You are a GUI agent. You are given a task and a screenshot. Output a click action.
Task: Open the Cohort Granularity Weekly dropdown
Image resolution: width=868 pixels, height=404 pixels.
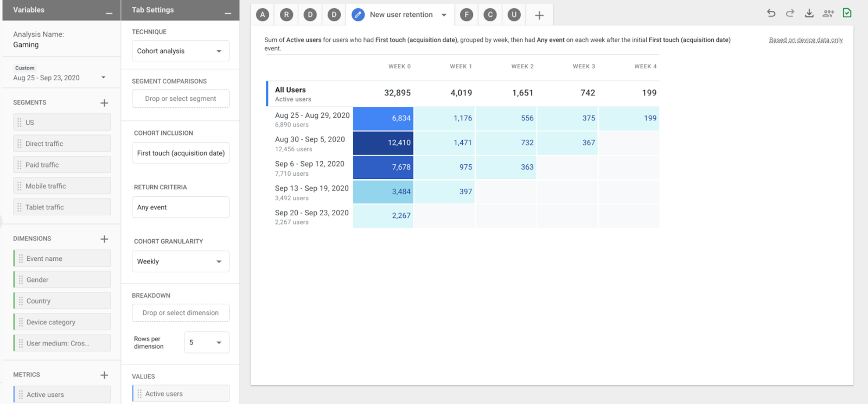pyautogui.click(x=181, y=261)
